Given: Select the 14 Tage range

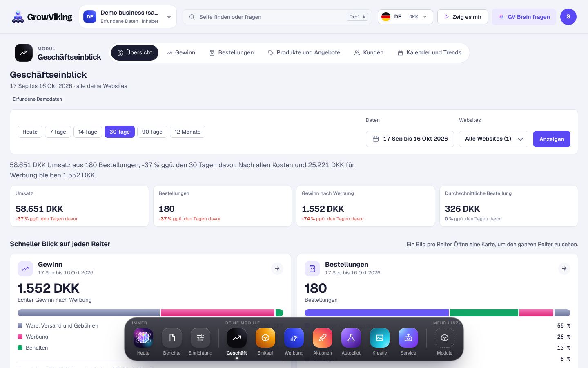Looking at the screenshot, I should (88, 132).
